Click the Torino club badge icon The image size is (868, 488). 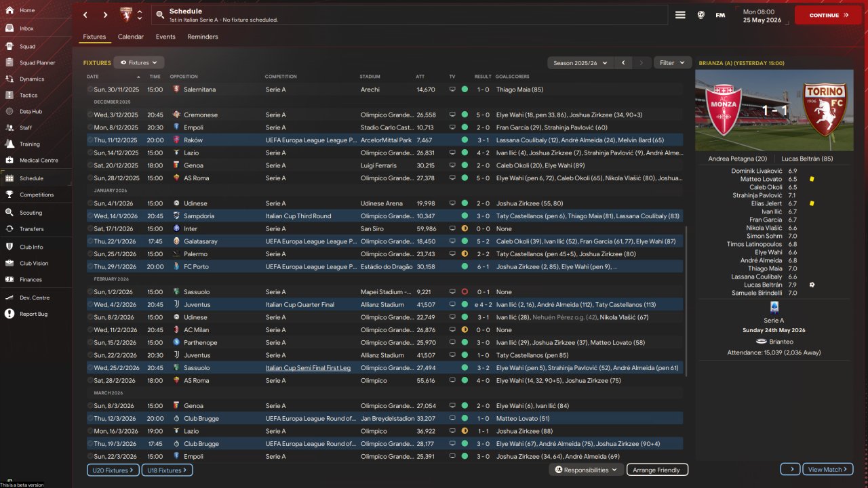click(x=126, y=15)
